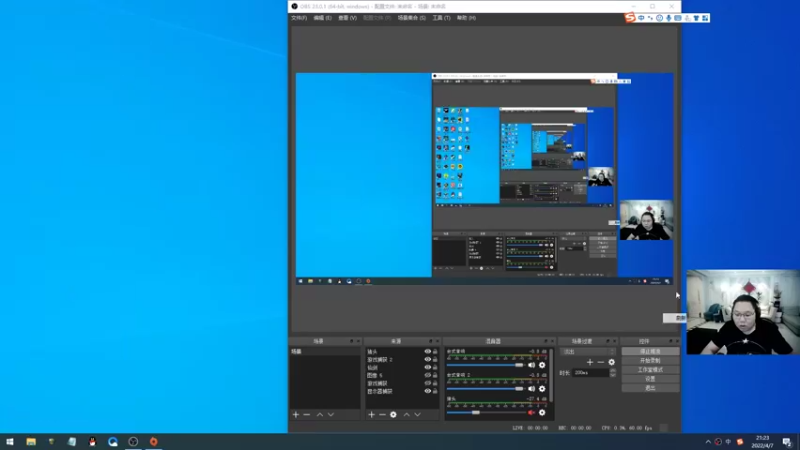Open the 场景集合(S) menu
The width and height of the screenshot is (800, 450).
(412, 18)
